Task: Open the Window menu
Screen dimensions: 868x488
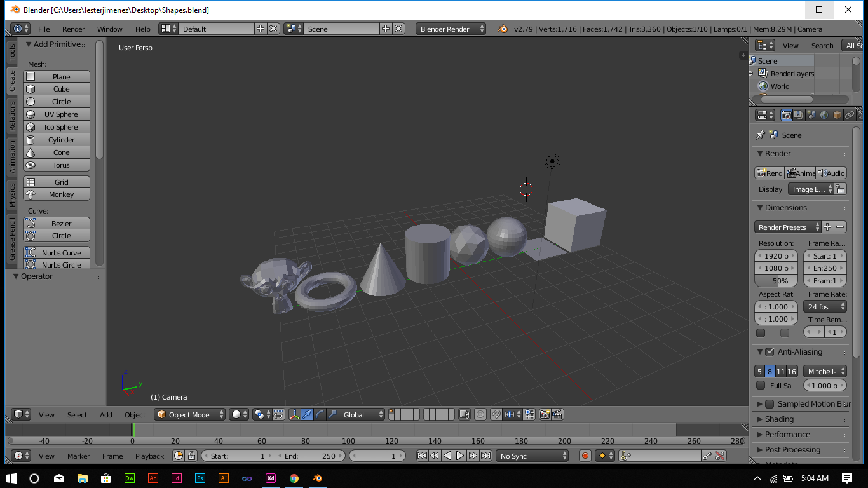Action: [109, 29]
